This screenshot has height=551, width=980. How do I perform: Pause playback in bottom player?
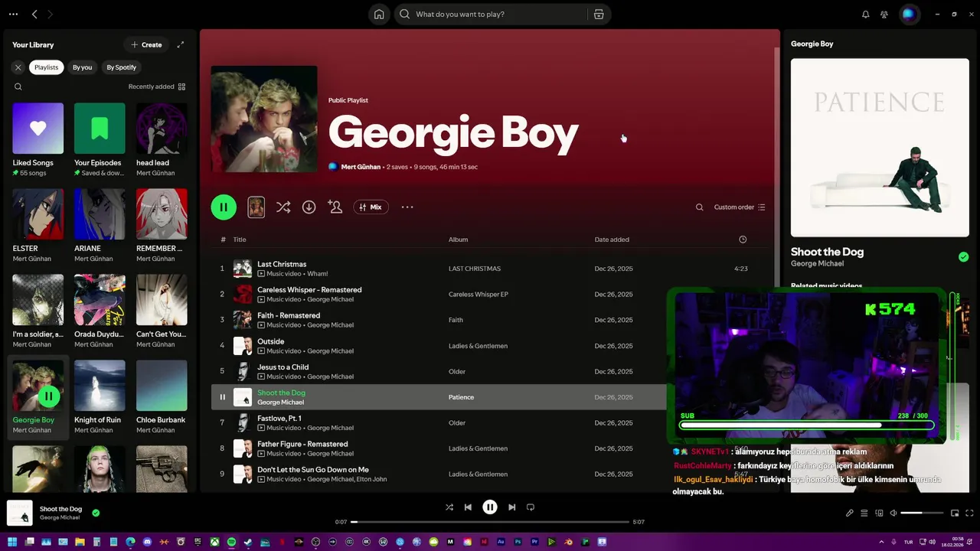490,507
